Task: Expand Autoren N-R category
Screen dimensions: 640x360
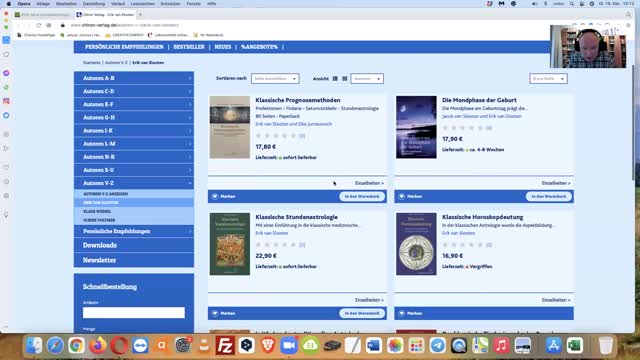Action: pos(134,157)
